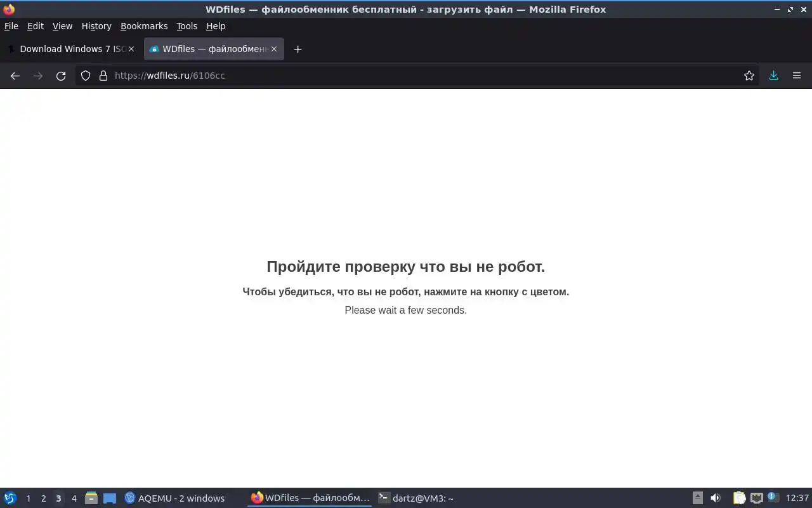
Task: Open the clipboard manager tray icon
Action: [739, 498]
